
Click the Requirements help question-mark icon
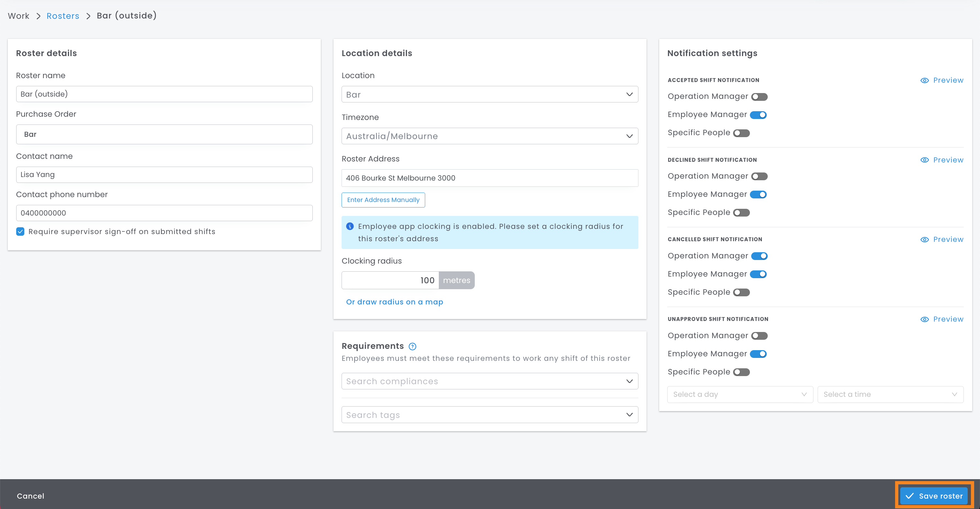[x=413, y=347]
